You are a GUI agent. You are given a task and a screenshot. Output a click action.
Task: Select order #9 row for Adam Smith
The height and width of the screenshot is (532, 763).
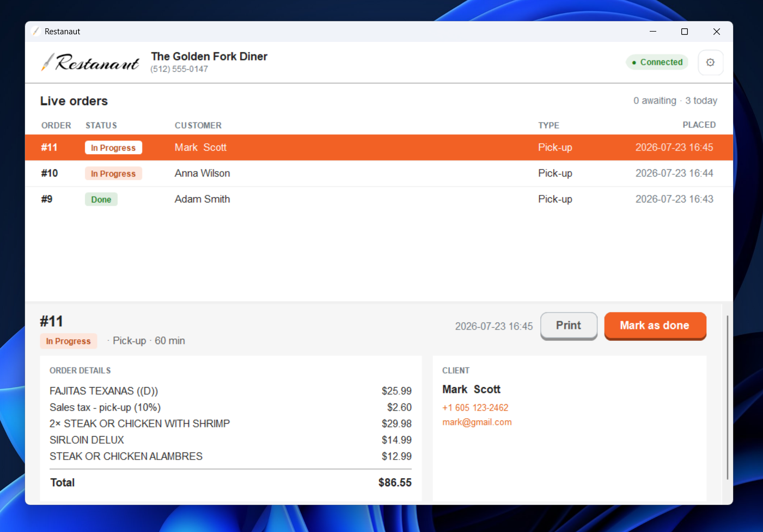[379, 199]
